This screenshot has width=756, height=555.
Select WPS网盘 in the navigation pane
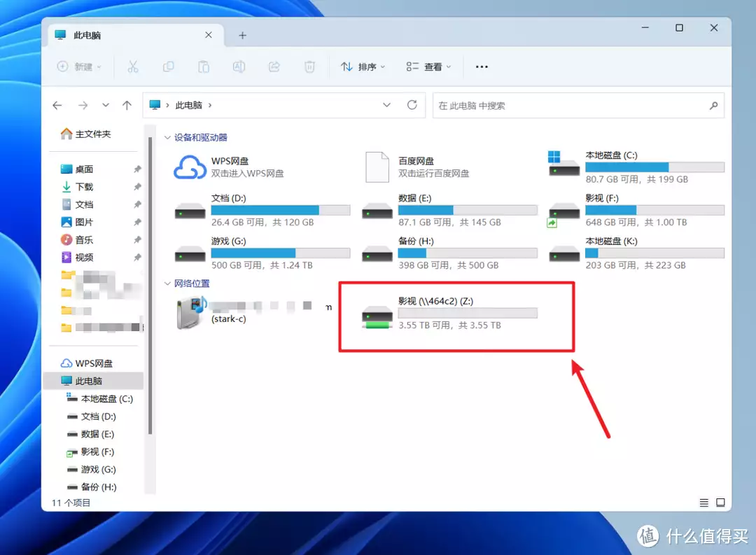coord(87,363)
